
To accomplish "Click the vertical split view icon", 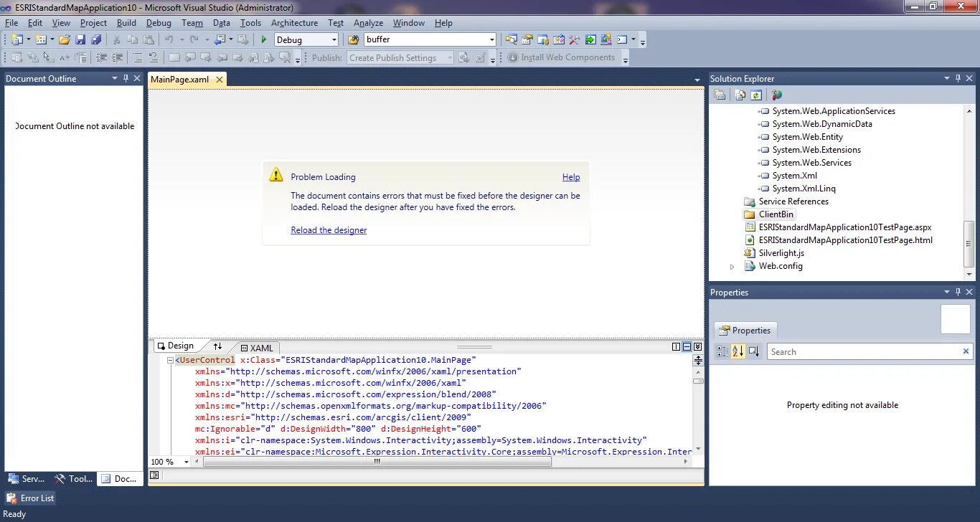I will point(676,346).
